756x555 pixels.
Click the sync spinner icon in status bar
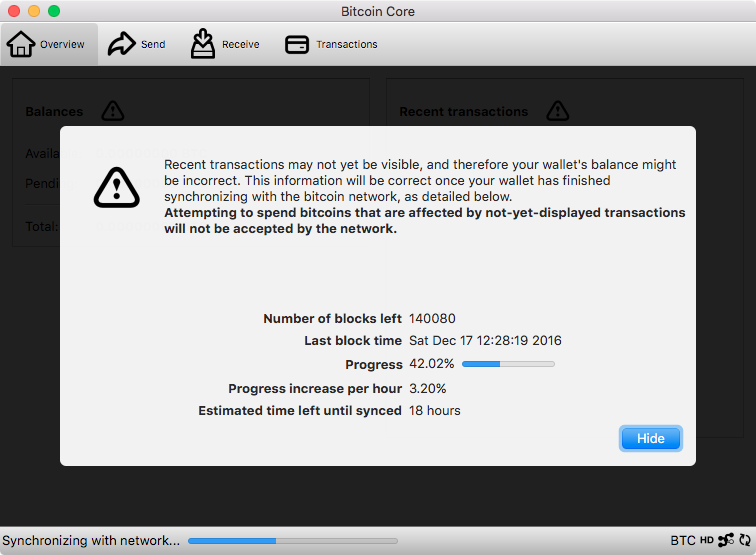pos(745,540)
